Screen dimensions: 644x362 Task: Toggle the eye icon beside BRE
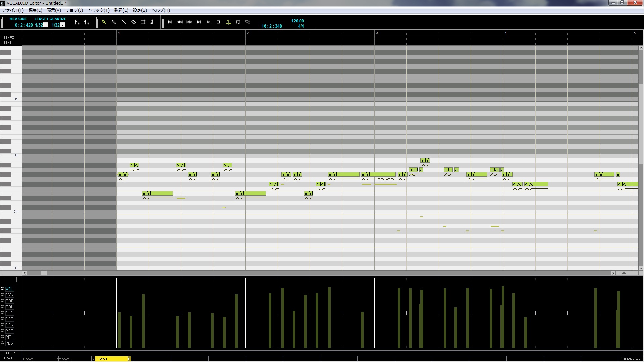coord(2,301)
